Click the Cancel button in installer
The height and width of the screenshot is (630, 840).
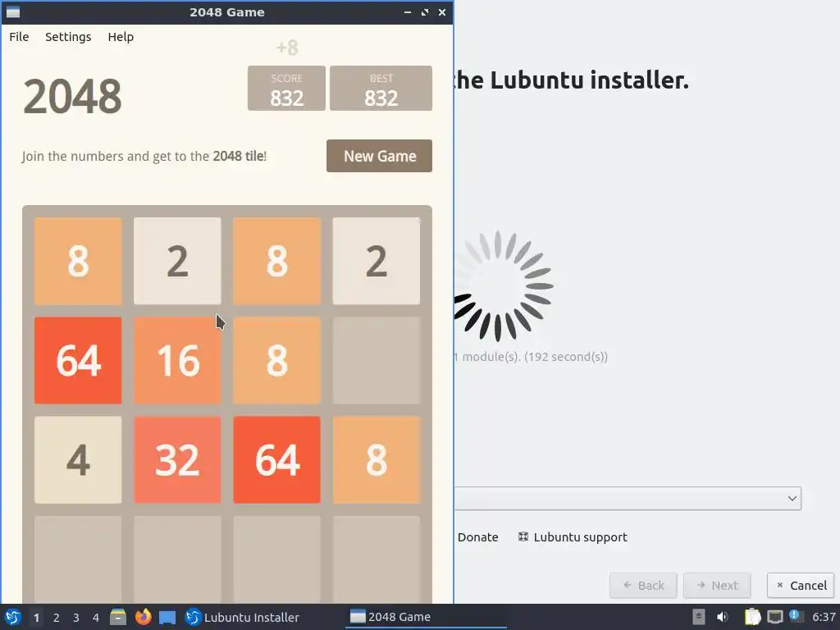point(801,586)
